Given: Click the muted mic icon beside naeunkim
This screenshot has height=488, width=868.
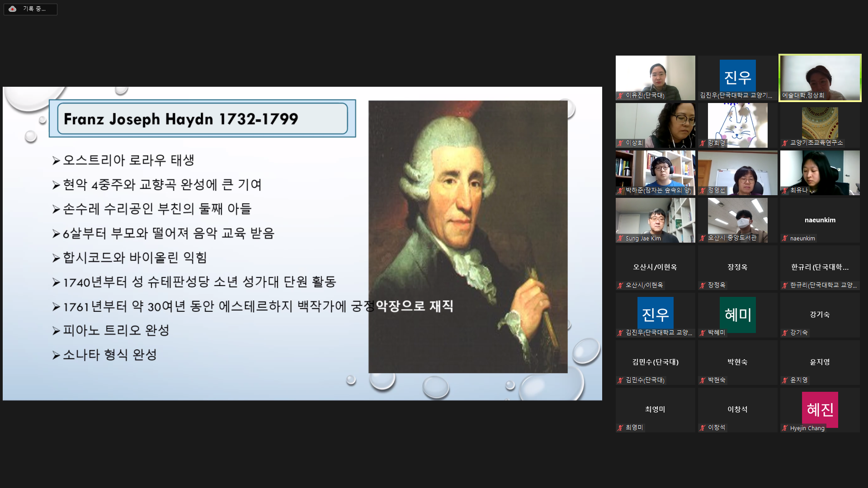Looking at the screenshot, I should (x=785, y=238).
